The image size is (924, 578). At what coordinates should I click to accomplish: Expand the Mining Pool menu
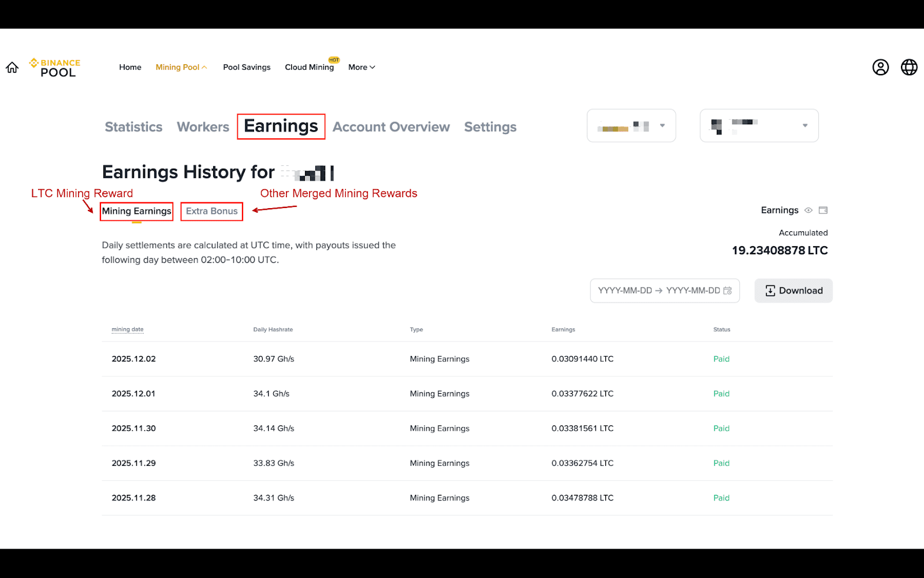pos(181,67)
